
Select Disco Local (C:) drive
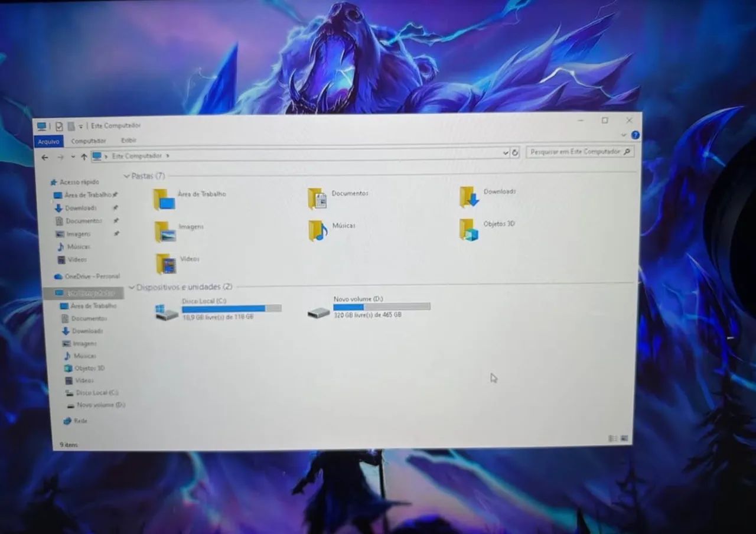click(219, 310)
